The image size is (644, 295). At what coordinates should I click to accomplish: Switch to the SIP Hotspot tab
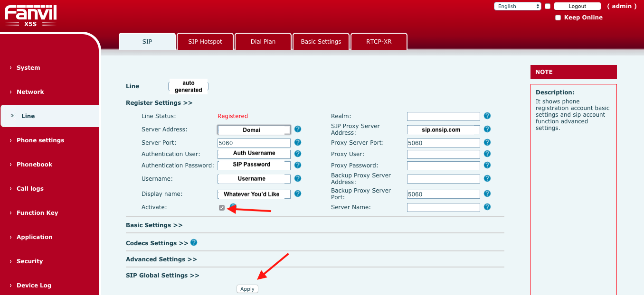click(205, 41)
